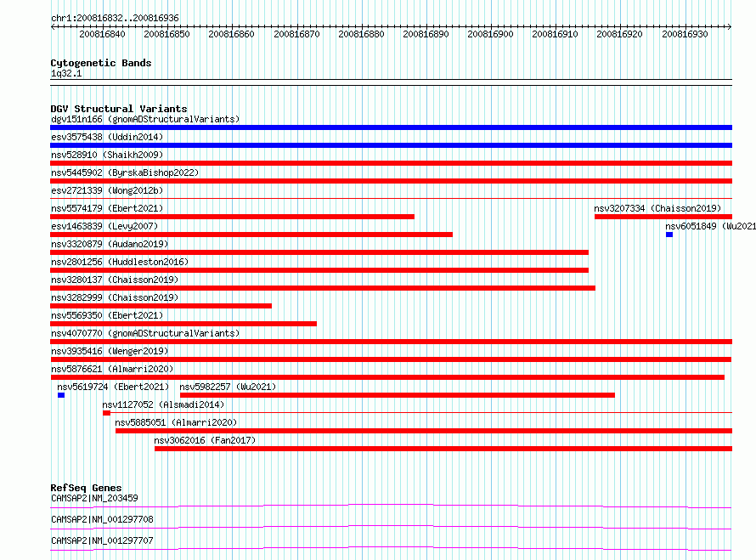Click the nsv3062016 (Fan2017) label
The width and height of the screenshot is (756, 560).
point(205,440)
